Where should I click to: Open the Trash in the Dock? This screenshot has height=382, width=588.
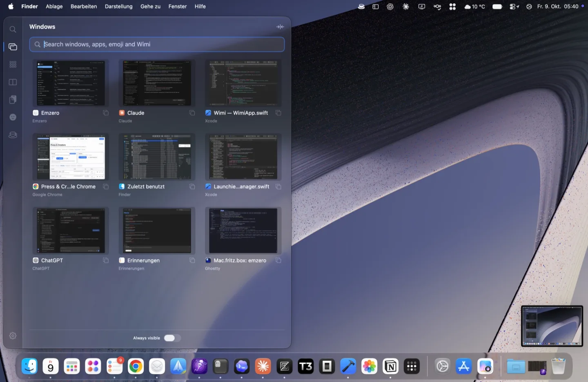point(558,366)
